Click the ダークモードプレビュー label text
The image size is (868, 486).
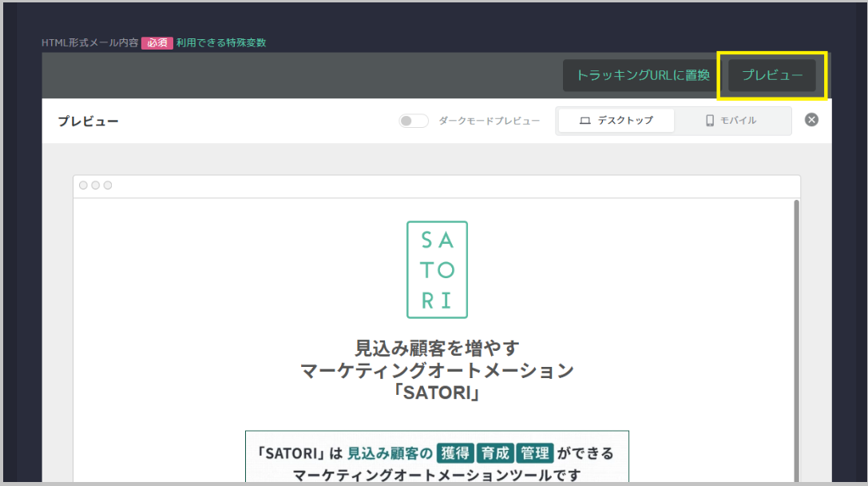click(x=489, y=121)
